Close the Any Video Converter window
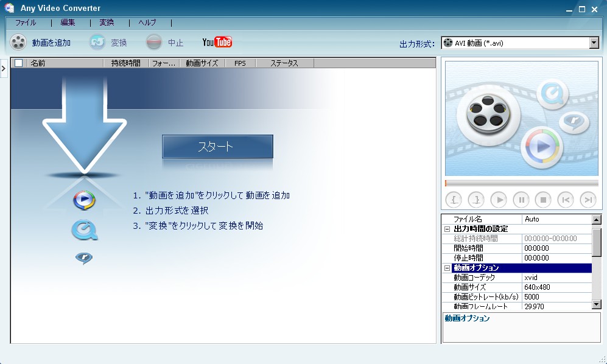607x364 pixels. point(595,9)
